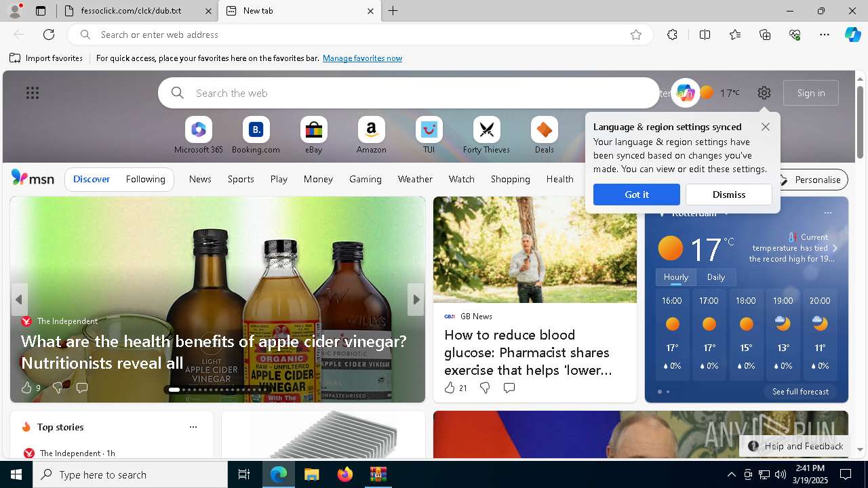Image resolution: width=868 pixels, height=488 pixels.
Task: Close the language settings synced popup
Action: [x=766, y=127]
